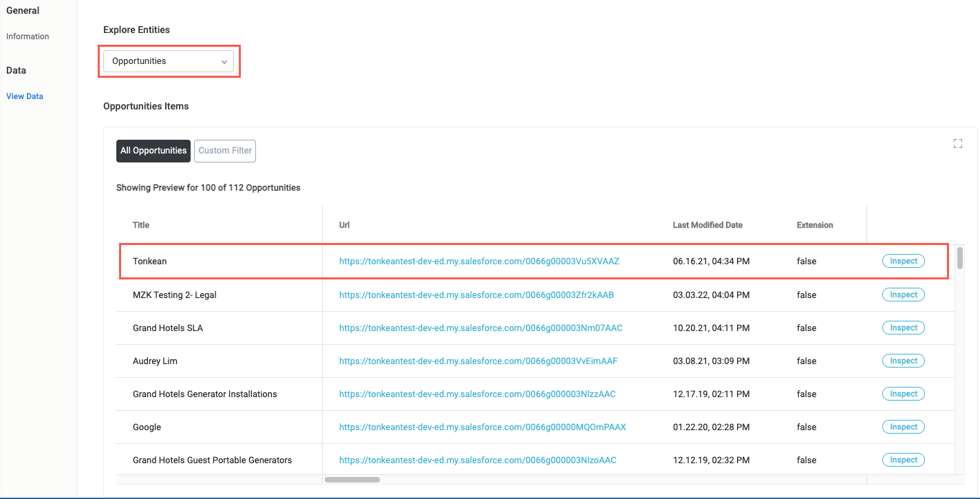Inspect Grand Hotels Generator Installations row

(903, 394)
